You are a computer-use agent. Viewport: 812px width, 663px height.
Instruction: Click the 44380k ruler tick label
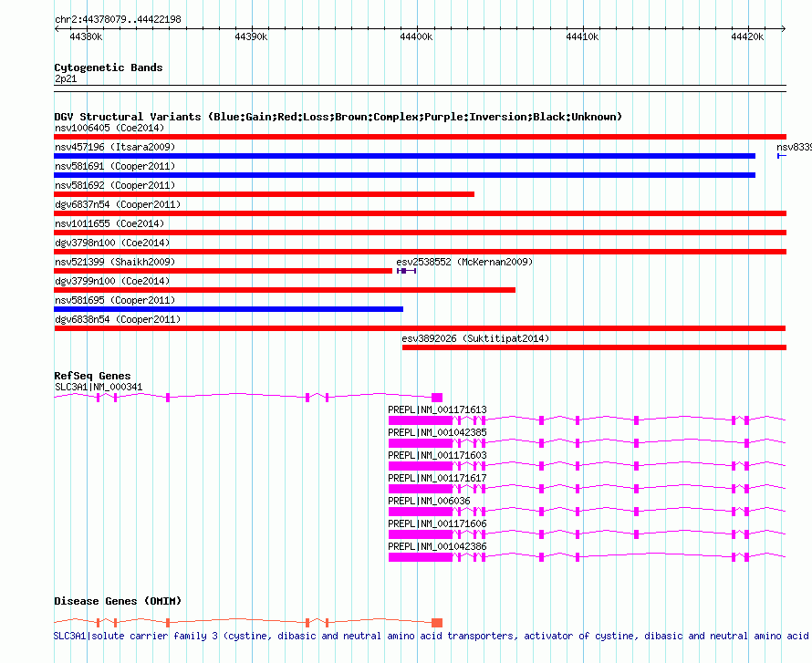point(86,36)
